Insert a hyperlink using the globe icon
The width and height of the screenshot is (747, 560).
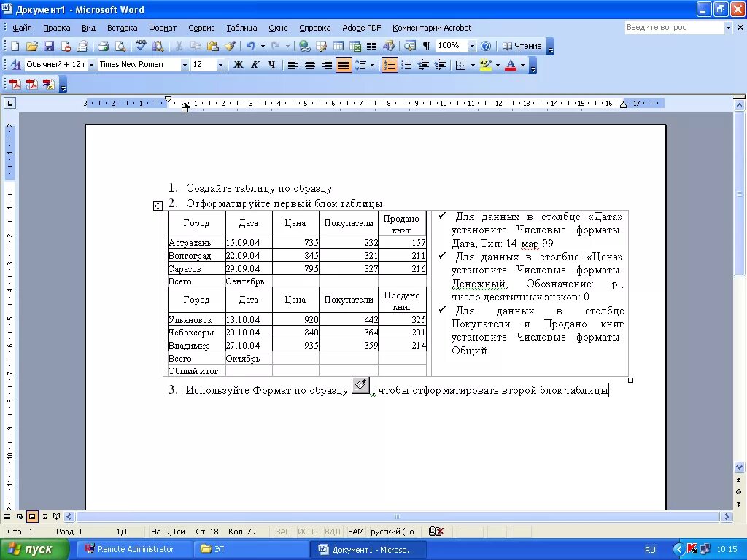[304, 46]
